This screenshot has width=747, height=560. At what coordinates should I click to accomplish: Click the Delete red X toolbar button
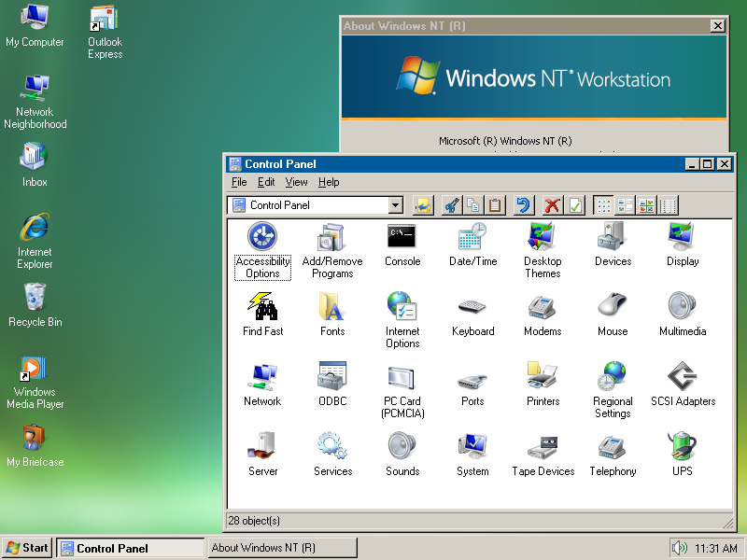[x=553, y=205]
